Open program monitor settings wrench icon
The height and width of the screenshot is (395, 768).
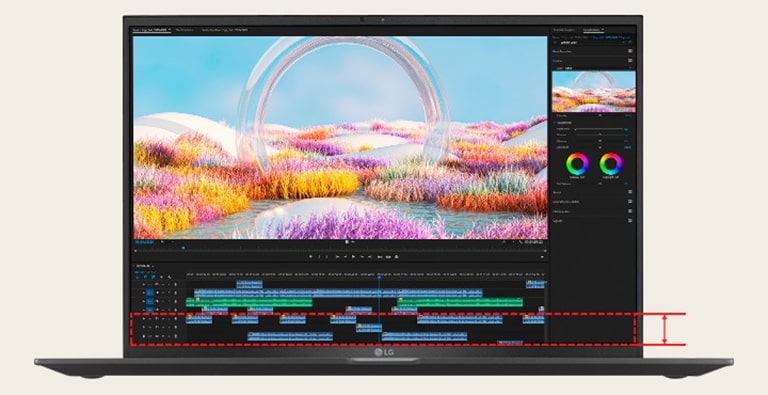521,242
